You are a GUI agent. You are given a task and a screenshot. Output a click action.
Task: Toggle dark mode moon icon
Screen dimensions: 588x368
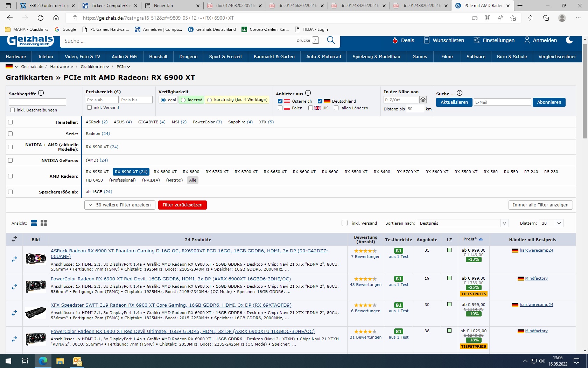569,40
